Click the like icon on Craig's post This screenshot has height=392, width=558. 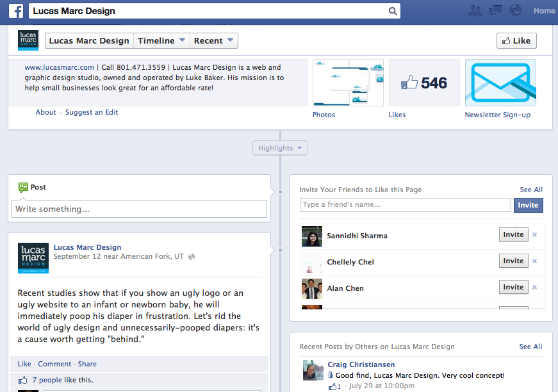332,387
